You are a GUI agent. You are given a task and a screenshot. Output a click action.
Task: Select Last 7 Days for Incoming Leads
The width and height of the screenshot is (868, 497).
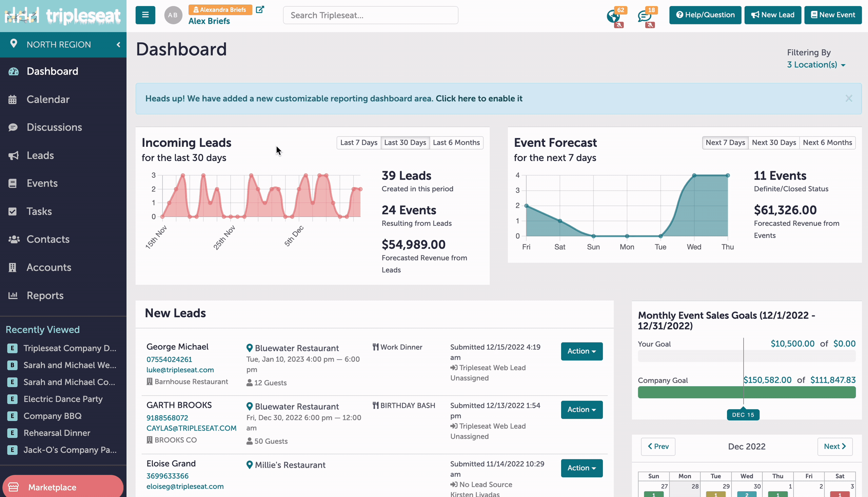[359, 143]
